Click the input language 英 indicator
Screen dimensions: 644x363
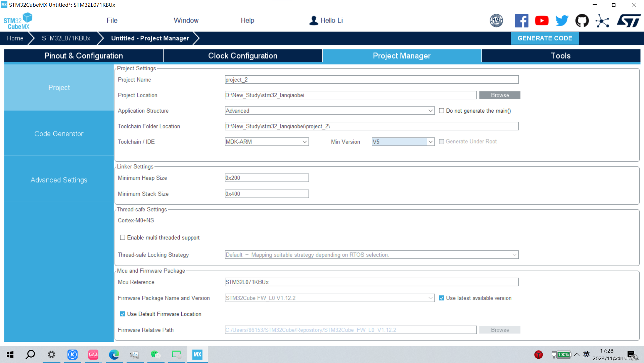coord(586,354)
